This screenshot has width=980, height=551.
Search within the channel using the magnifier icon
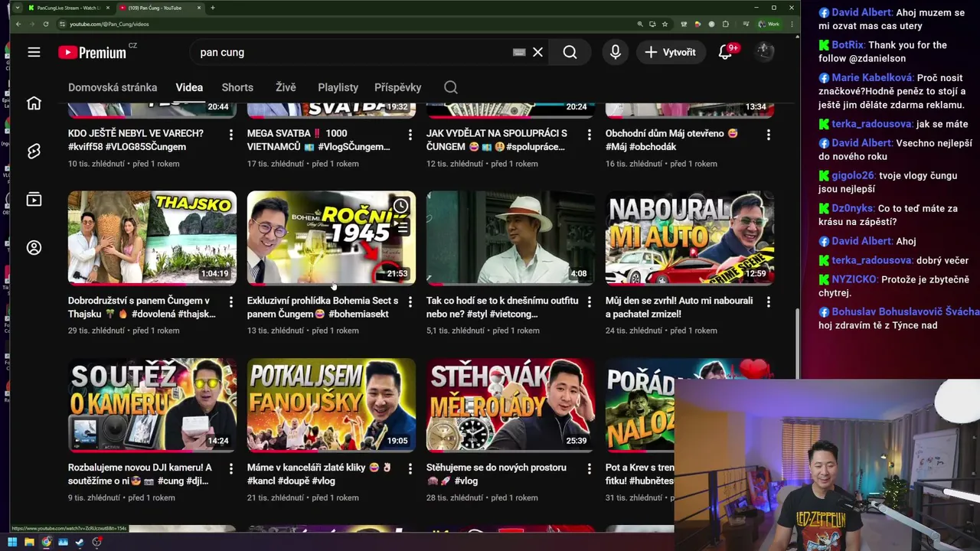451,87
